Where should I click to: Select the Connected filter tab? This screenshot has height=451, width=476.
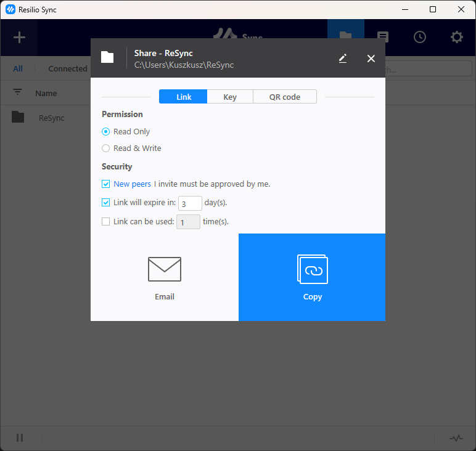[68, 68]
